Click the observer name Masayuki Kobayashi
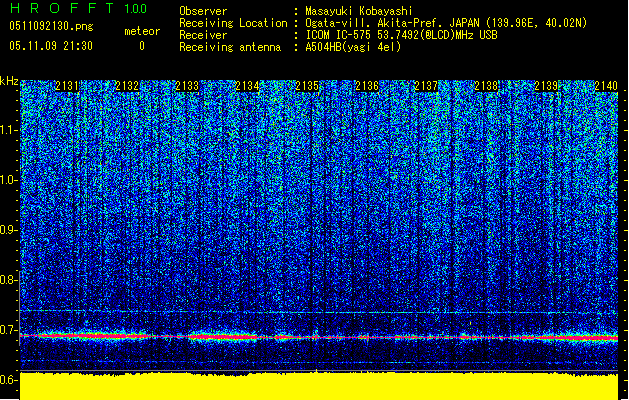 [x=359, y=11]
